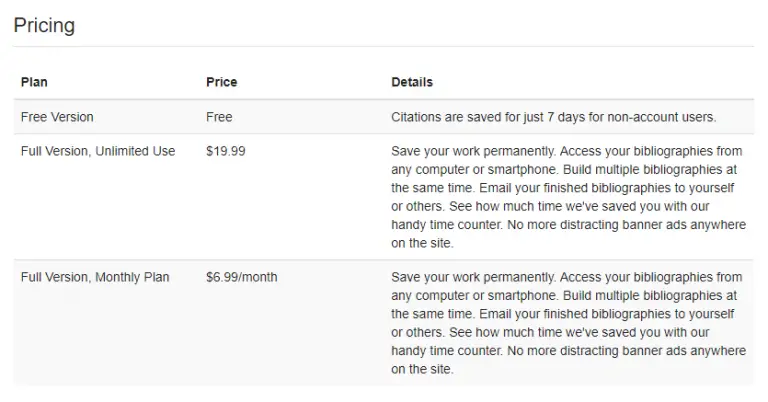Screen dimensions: 768x402
Task: Click the Details column header
Action: click(412, 82)
